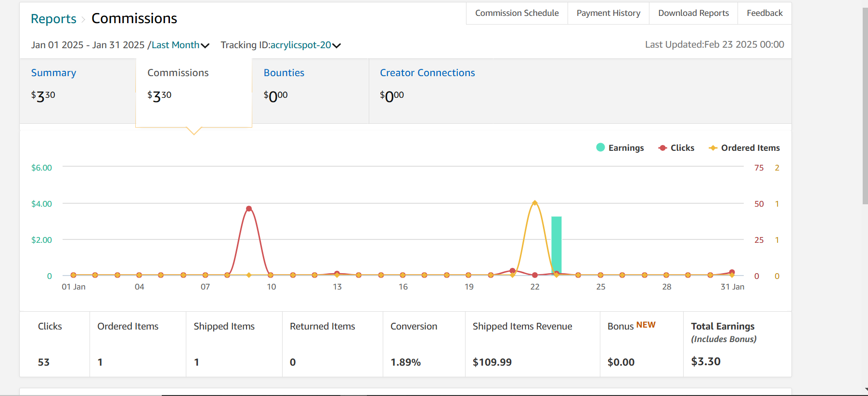Click the Bonus NEW column header

(x=632, y=326)
